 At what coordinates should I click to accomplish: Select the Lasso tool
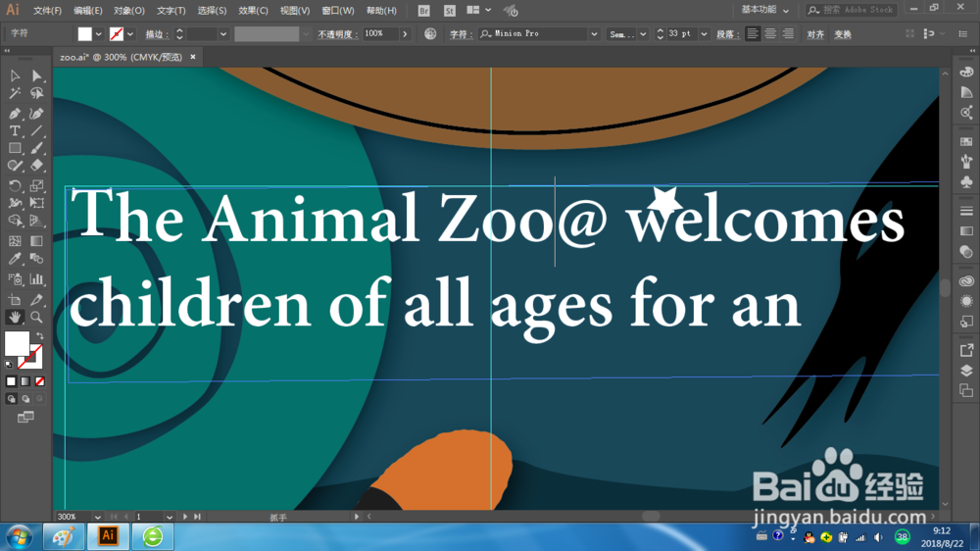(37, 94)
